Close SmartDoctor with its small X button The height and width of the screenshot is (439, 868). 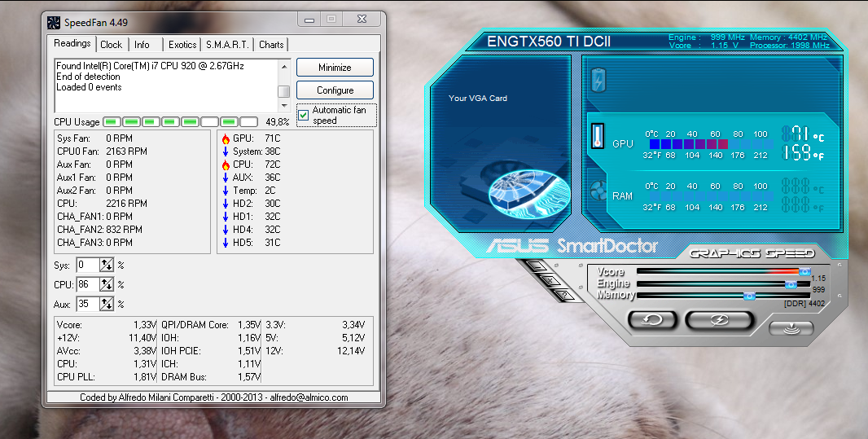click(550, 281)
